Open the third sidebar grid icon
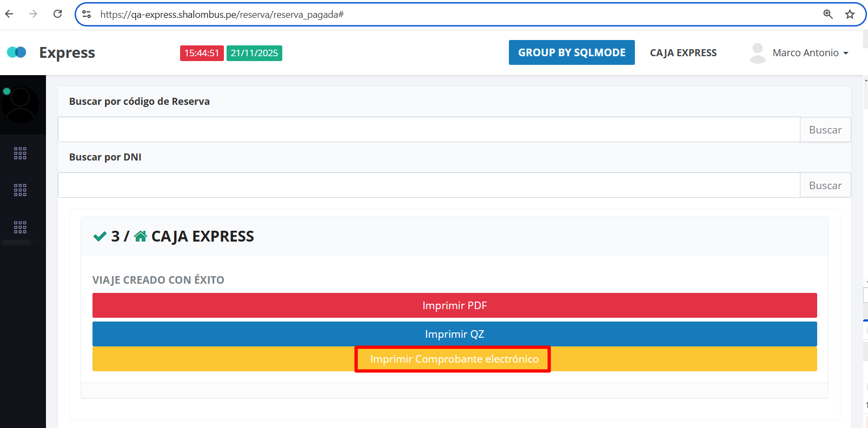 coord(20,227)
